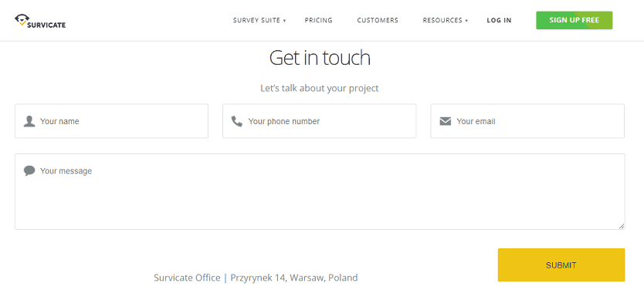Open the Resources menu
Image resolution: width=644 pixels, height=300 pixels.
442,20
